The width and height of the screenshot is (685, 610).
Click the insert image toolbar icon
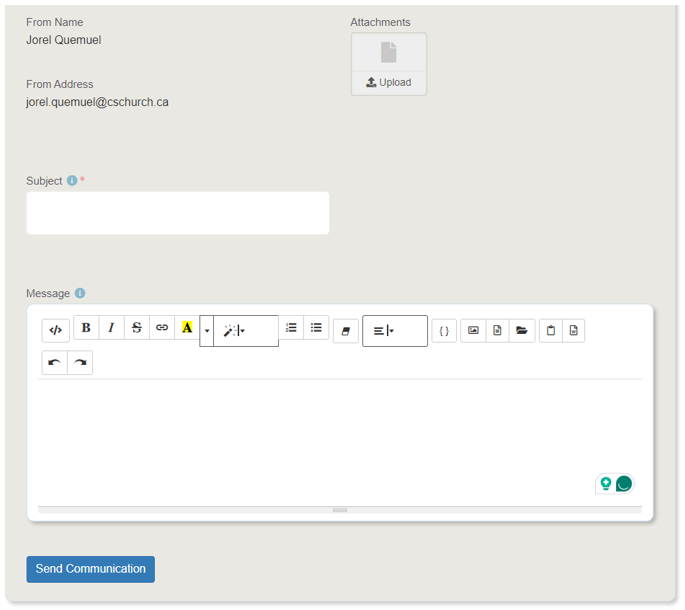[473, 331]
